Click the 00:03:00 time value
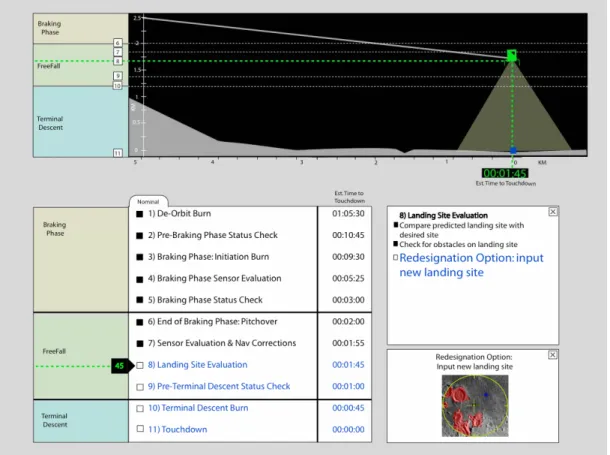Image resolution: width=610 pixels, height=455 pixels. [x=348, y=300]
